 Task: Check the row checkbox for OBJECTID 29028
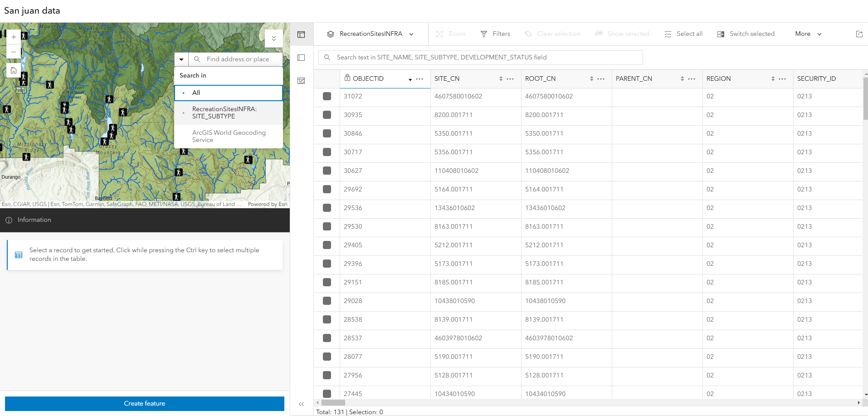(327, 301)
